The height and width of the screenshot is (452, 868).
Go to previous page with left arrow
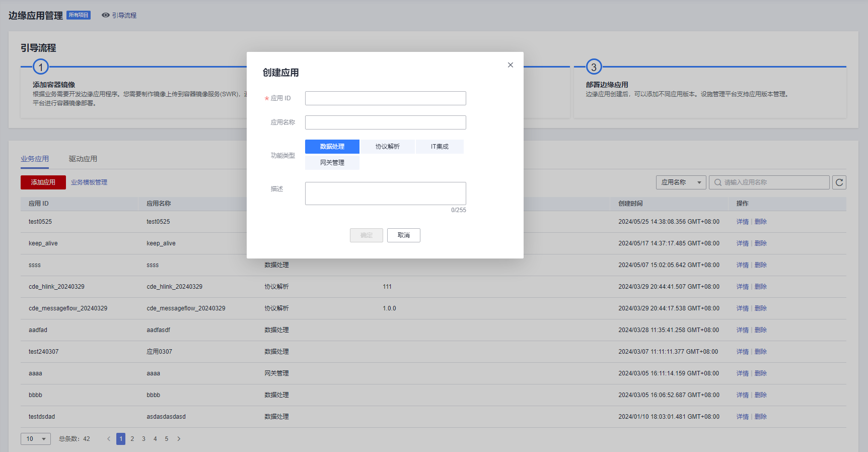(109, 439)
